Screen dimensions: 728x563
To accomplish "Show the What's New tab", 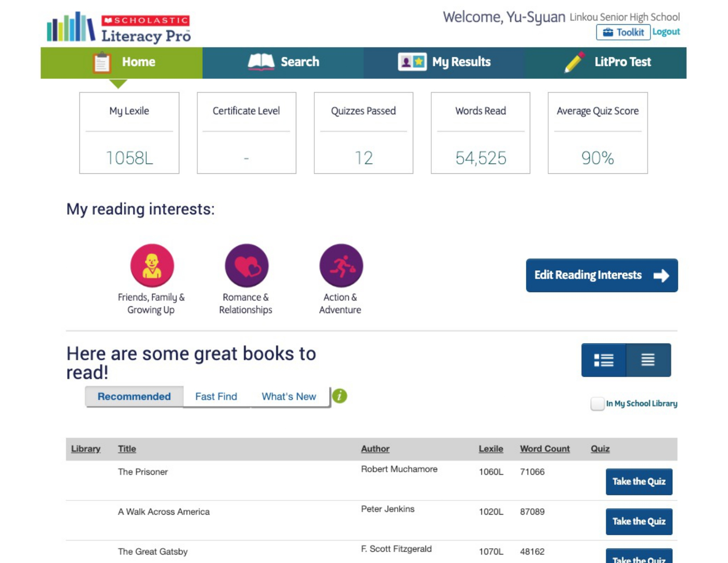I will (289, 396).
